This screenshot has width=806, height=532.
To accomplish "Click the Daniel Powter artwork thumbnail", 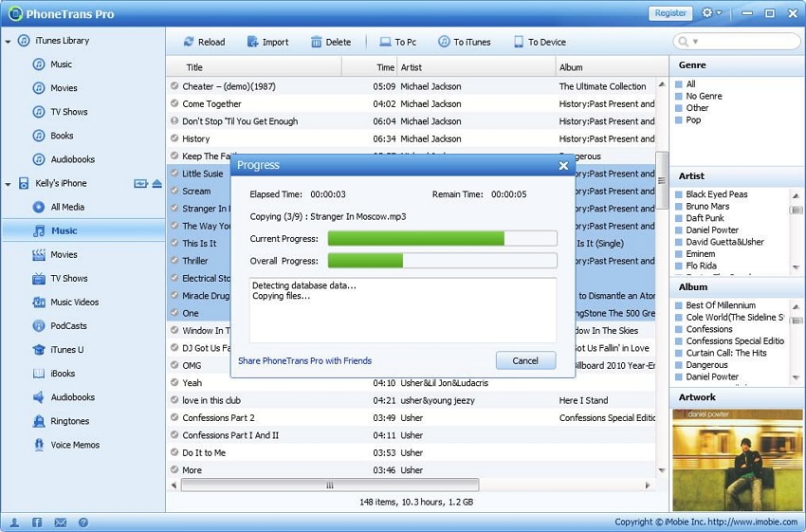I will coord(738,460).
